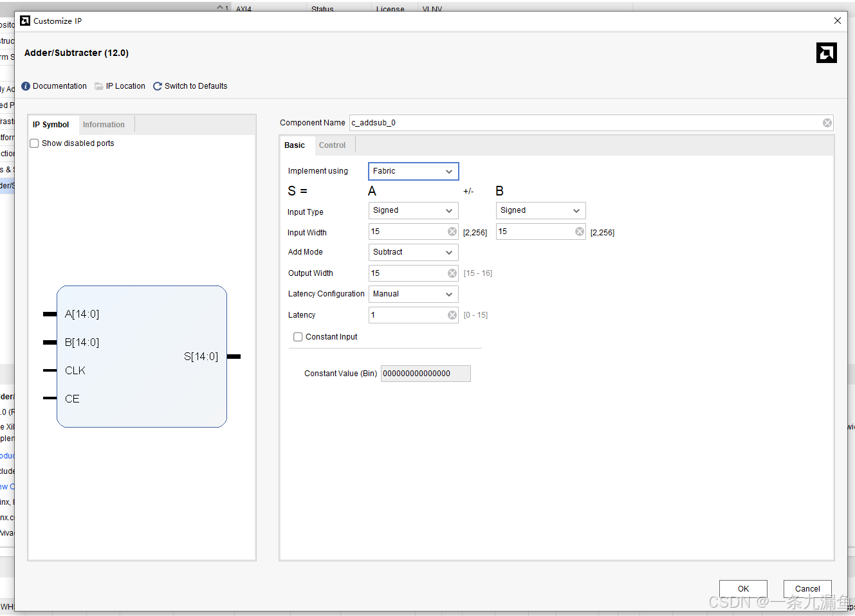Click the AMD logo icon
The image size is (855, 616).
tap(826, 53)
